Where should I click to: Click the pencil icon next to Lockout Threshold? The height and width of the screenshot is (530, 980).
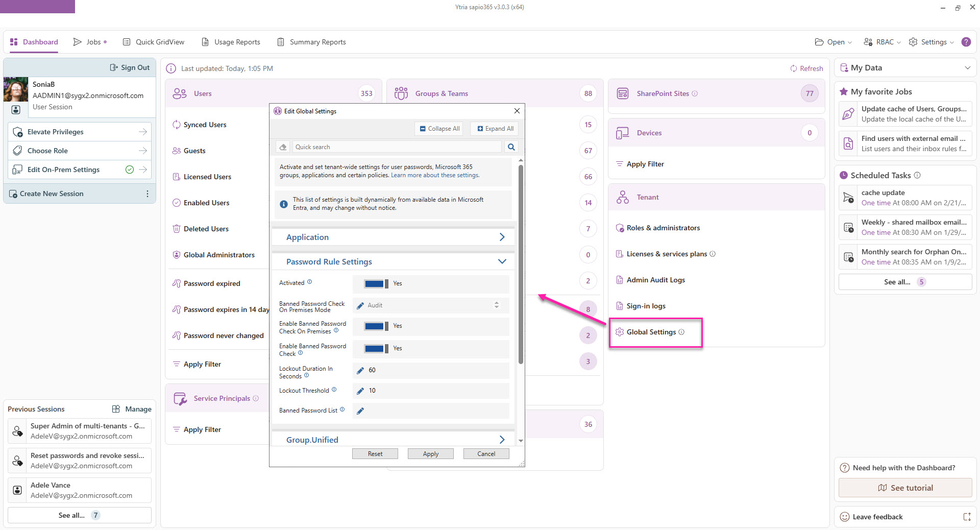[360, 391]
